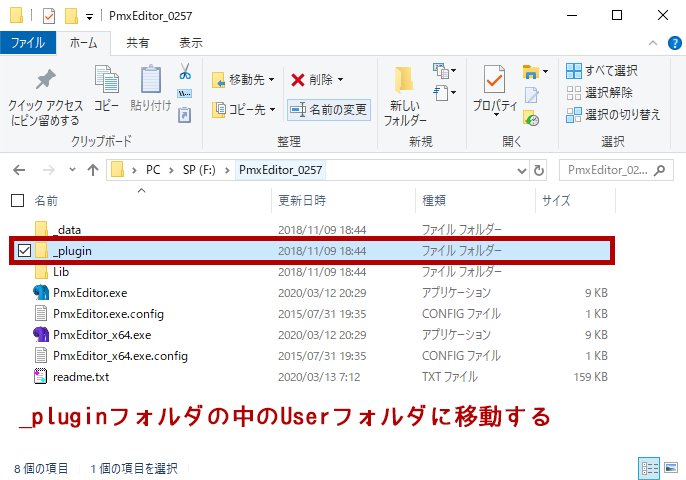Sort by Date modified (更新日時) header

tap(302, 201)
